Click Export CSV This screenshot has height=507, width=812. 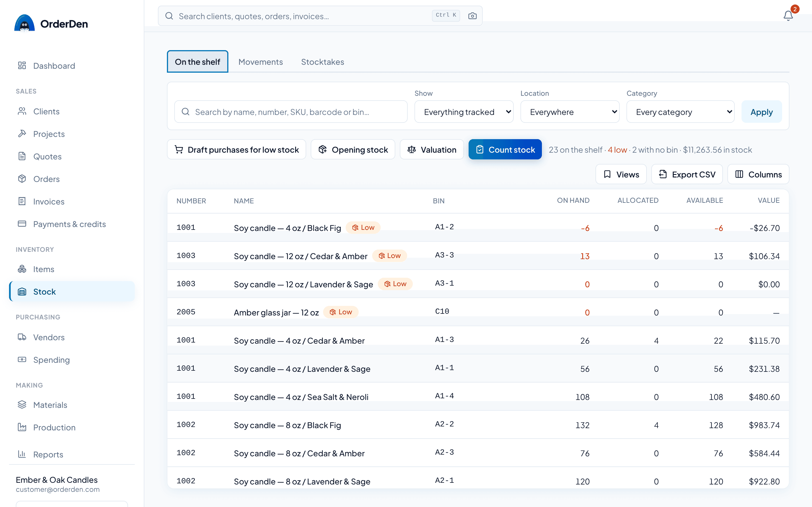(x=687, y=174)
